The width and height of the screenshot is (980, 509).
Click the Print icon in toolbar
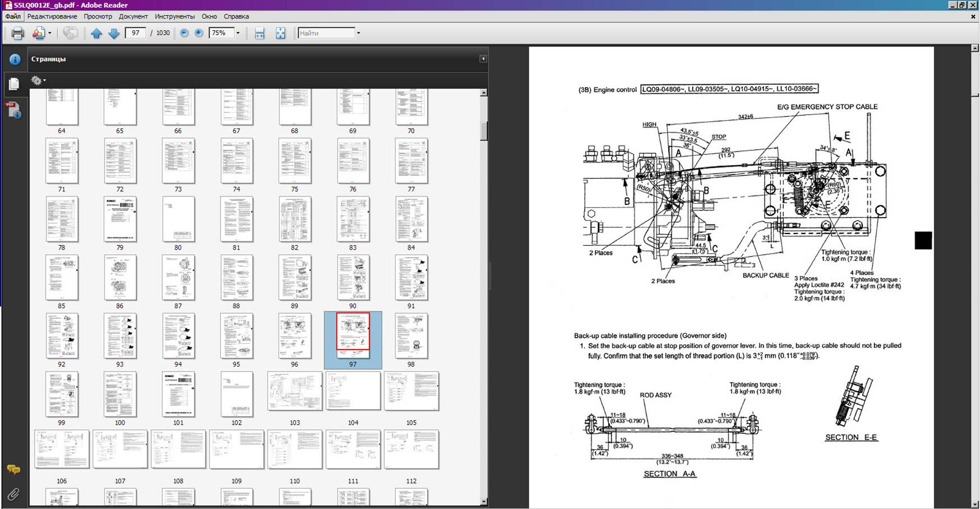coord(18,33)
